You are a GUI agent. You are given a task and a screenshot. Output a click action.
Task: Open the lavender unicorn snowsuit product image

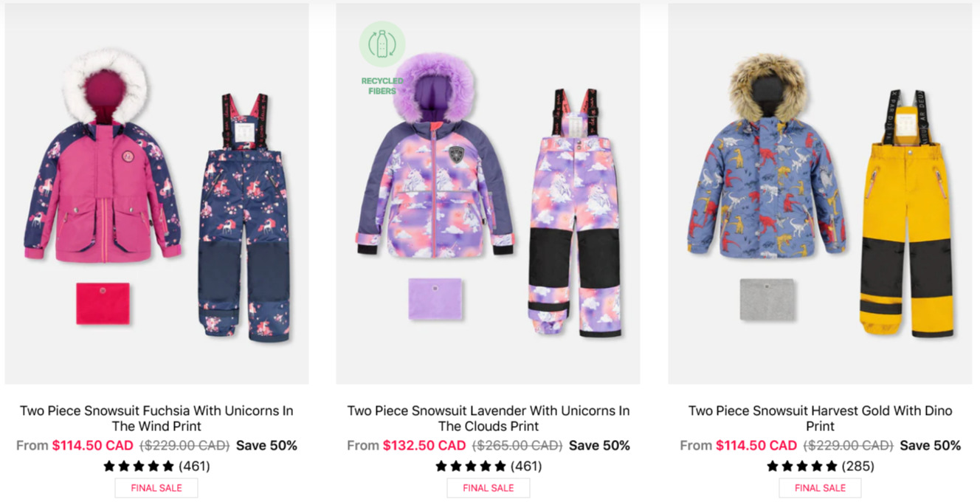pyautogui.click(x=488, y=194)
